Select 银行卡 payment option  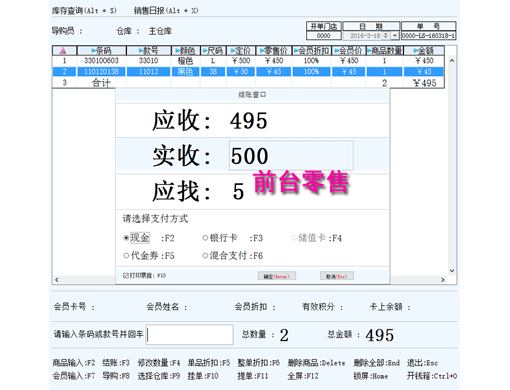tap(220, 238)
